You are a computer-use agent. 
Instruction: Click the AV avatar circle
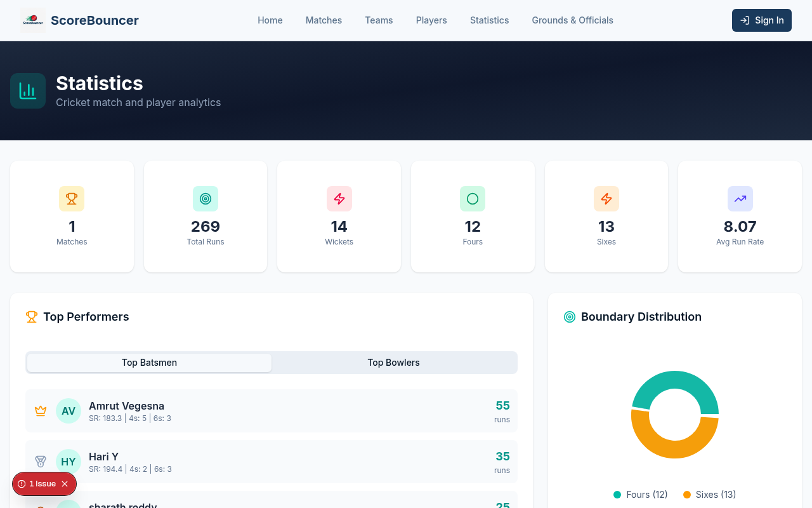click(x=69, y=411)
